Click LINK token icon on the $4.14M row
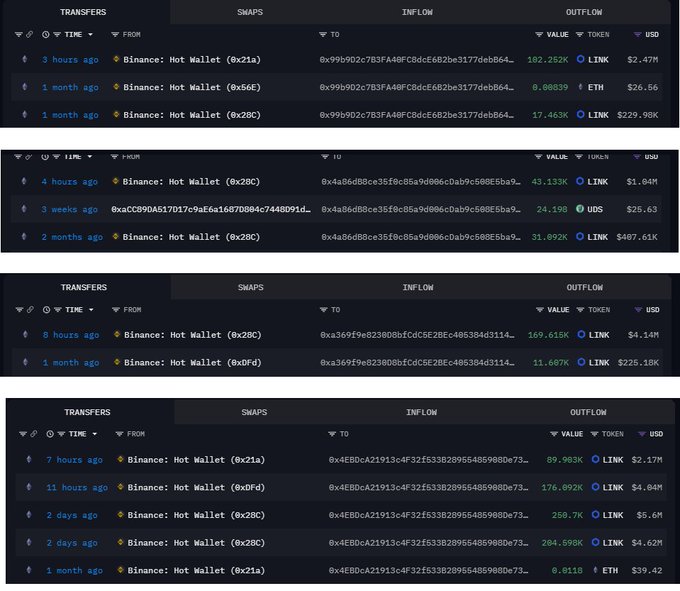The image size is (680, 591). tap(581, 334)
